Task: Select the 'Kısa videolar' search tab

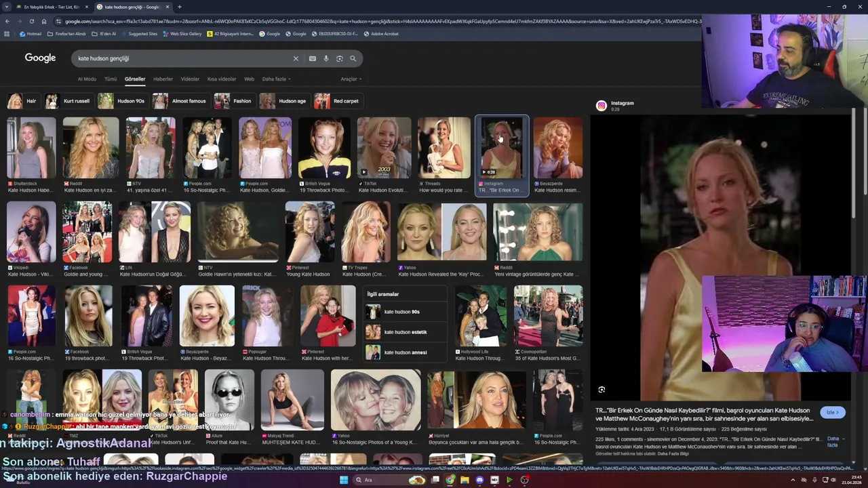Action: (x=222, y=79)
